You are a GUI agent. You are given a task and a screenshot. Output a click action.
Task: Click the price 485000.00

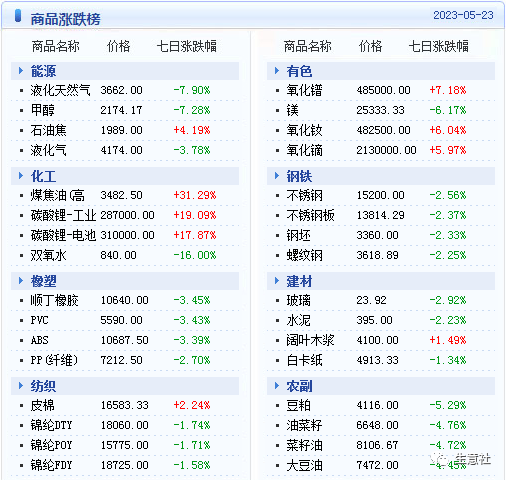(x=383, y=90)
